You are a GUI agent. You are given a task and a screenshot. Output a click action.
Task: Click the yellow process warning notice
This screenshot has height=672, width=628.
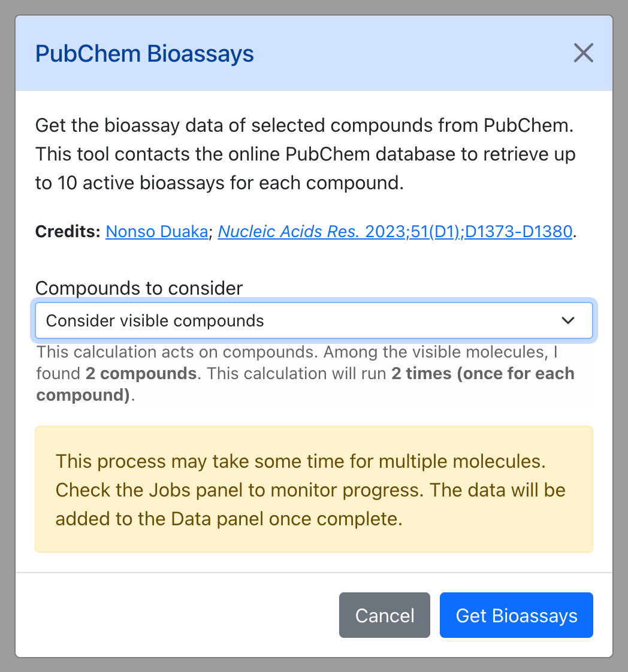[x=314, y=489]
